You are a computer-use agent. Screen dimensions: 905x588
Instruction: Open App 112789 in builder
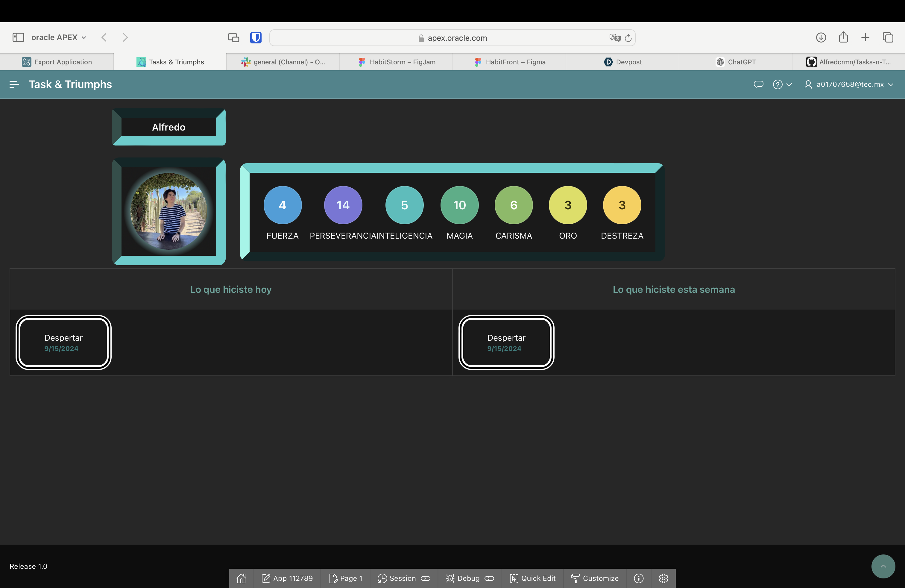point(287,578)
